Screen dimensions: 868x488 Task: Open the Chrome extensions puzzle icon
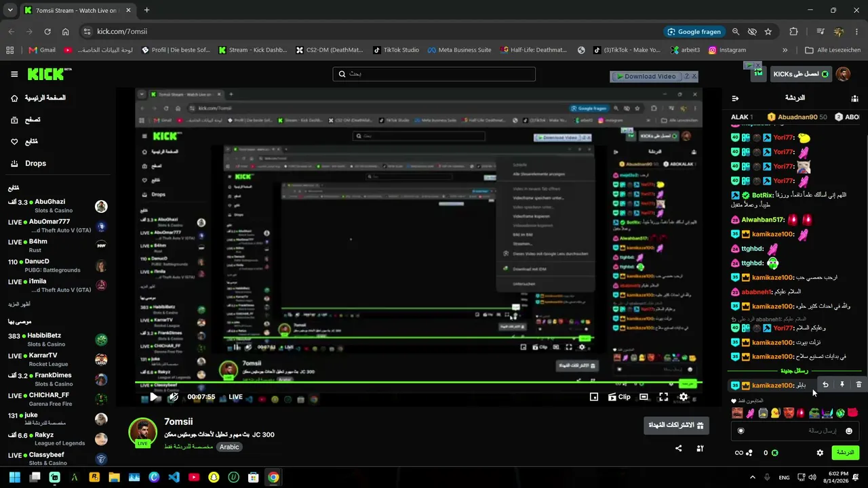[x=793, y=31]
